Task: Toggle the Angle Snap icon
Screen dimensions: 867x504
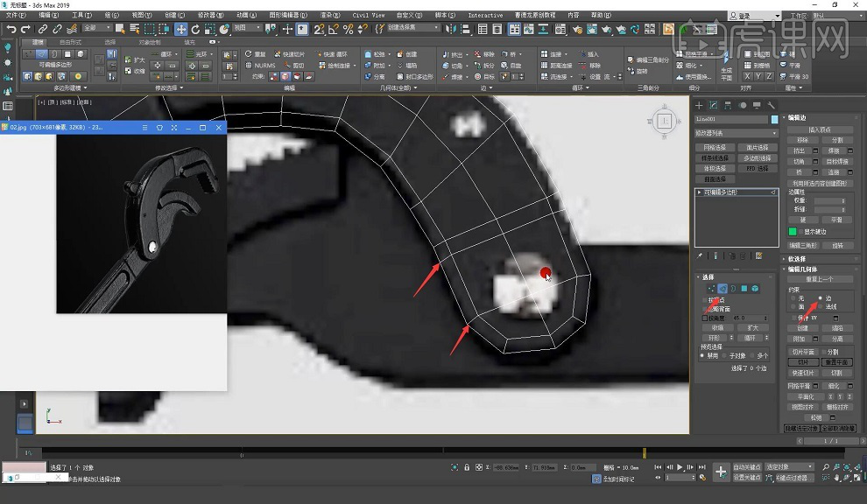Action: [x=334, y=29]
